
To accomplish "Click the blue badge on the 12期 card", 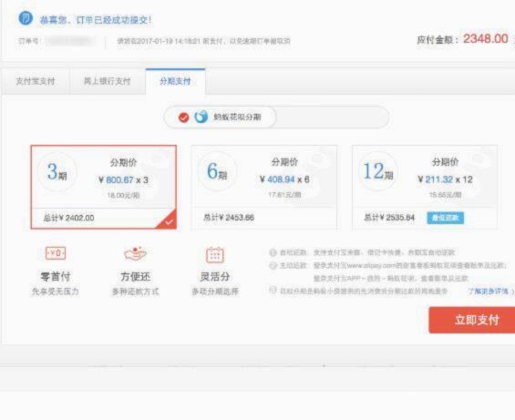I will (x=446, y=218).
